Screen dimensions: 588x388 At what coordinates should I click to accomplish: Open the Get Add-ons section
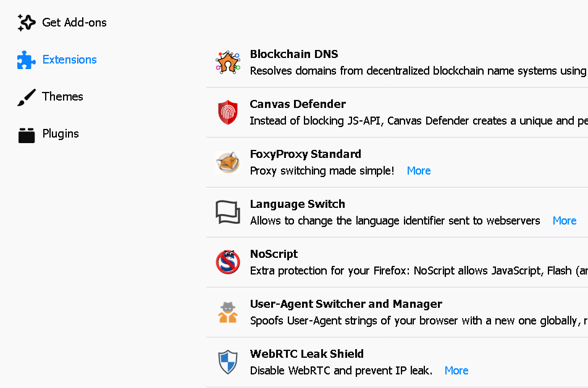tap(74, 23)
